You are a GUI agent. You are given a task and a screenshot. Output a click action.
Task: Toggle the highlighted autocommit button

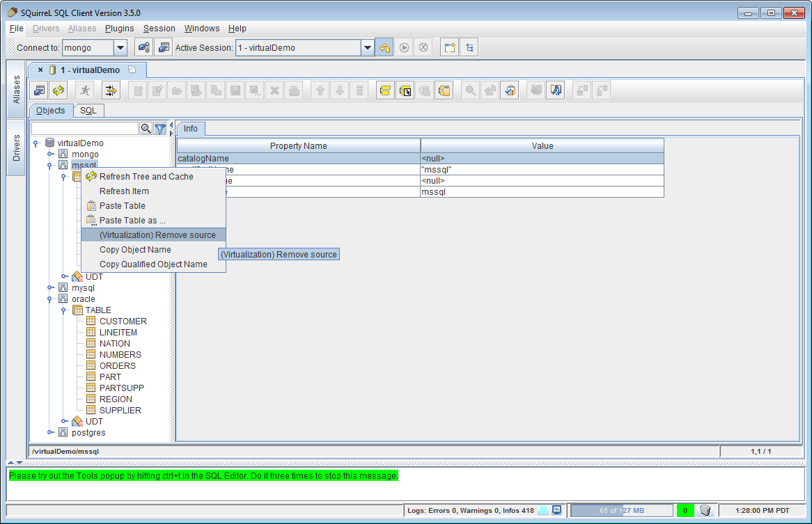coord(384,47)
